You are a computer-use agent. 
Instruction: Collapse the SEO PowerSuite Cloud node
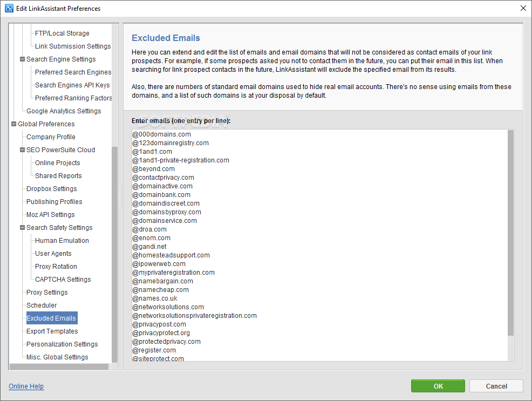click(x=23, y=149)
